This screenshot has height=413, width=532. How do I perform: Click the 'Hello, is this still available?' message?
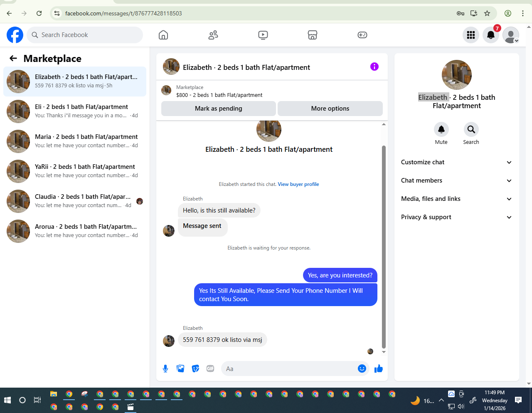(x=219, y=210)
